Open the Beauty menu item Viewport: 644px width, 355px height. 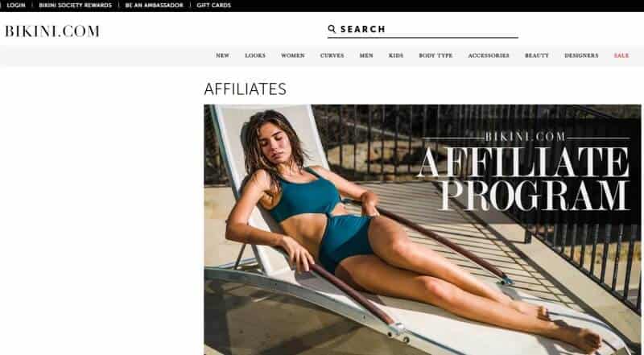pos(537,56)
